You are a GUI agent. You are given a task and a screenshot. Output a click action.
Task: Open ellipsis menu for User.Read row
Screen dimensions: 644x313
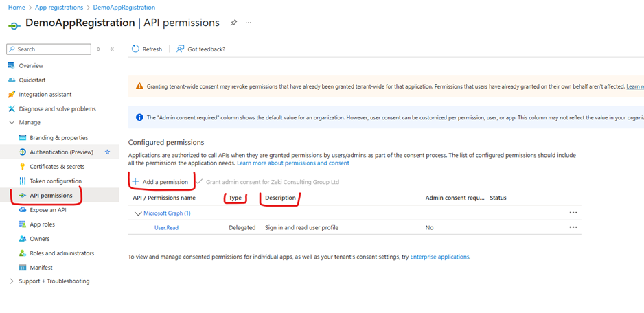click(573, 227)
